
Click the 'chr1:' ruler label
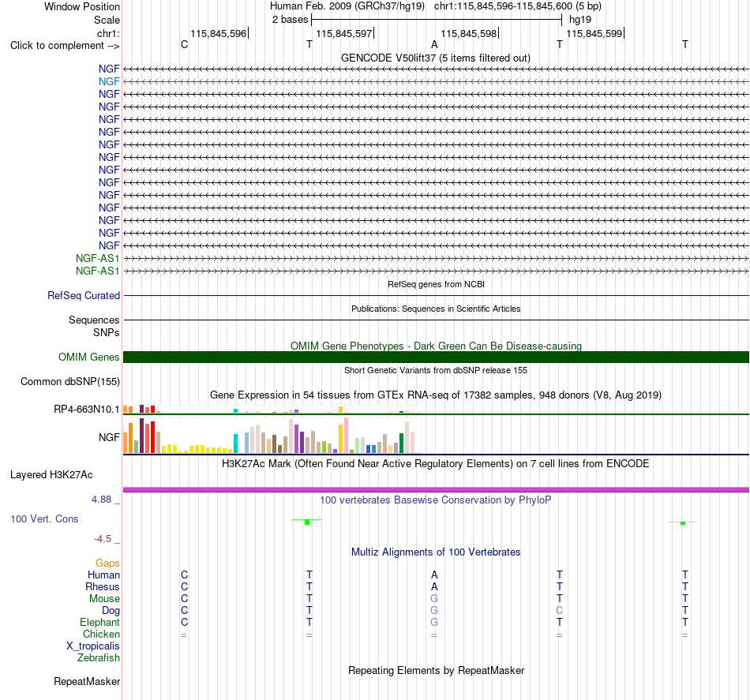click(108, 33)
